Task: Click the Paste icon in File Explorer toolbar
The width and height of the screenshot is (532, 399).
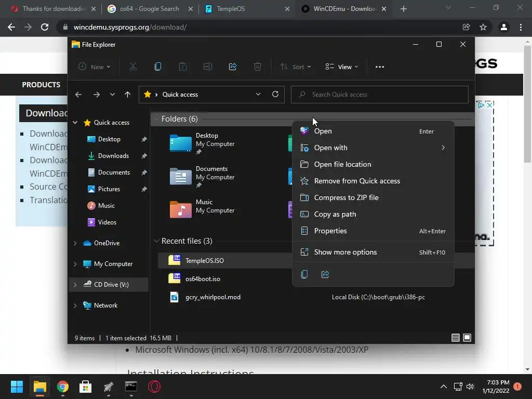Action: [x=182, y=67]
